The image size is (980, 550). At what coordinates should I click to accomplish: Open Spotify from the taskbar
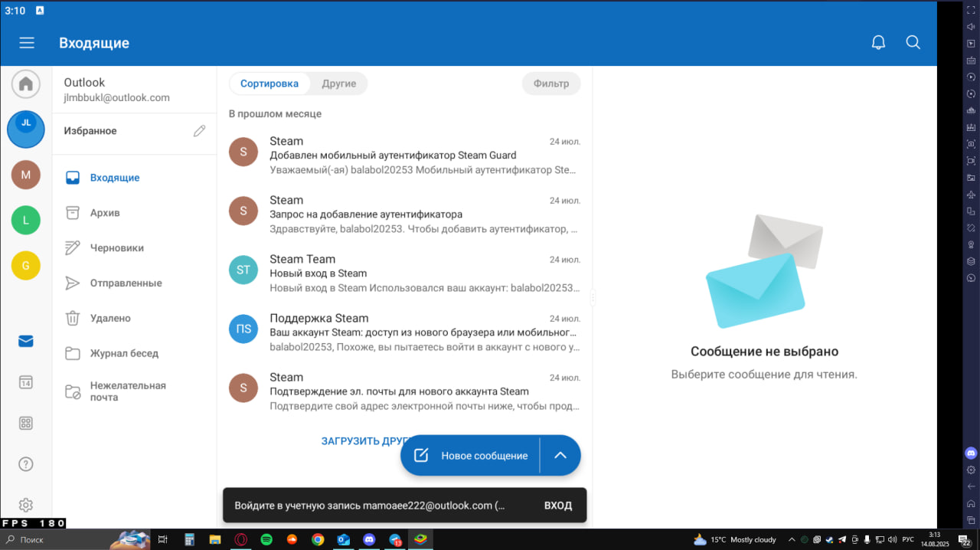point(266,540)
